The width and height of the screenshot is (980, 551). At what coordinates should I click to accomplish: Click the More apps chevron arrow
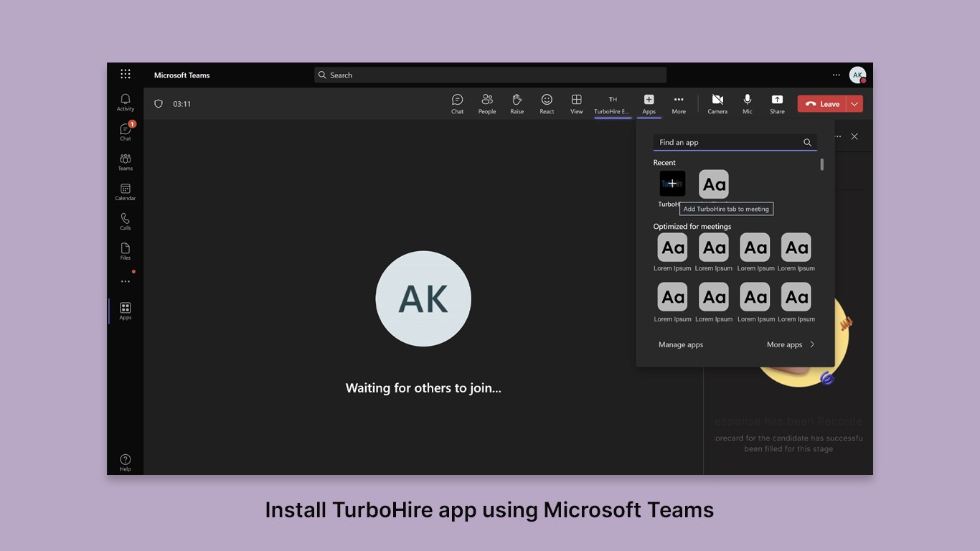point(812,344)
